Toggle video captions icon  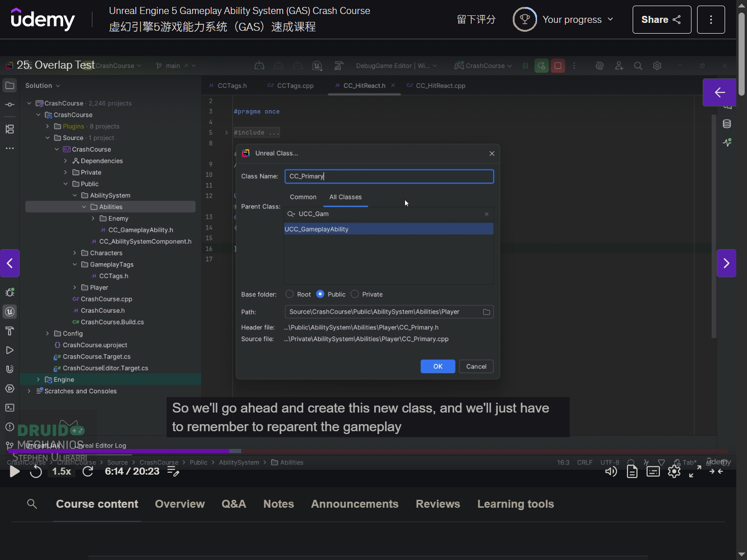[x=653, y=471]
